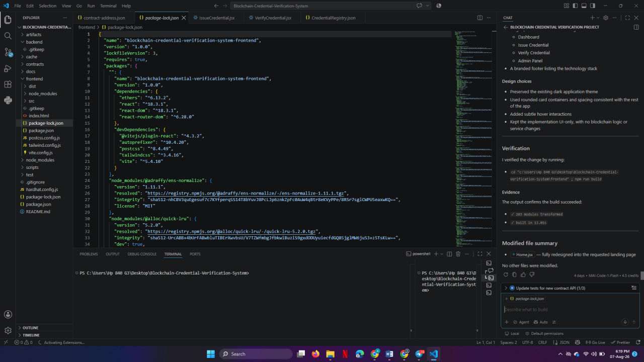This screenshot has height=362, width=644.
Task: Click Prettier status bar item
Action: [620, 342]
